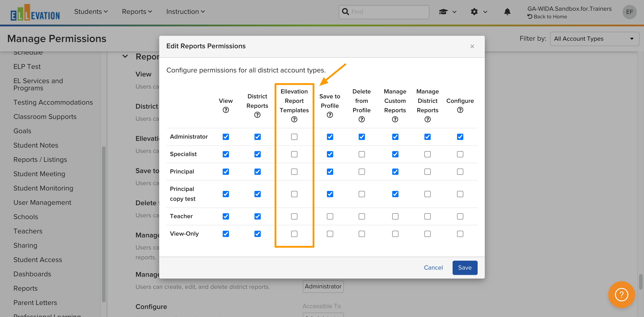
Task: Collapse the Reports section chevron
Action: click(x=125, y=57)
